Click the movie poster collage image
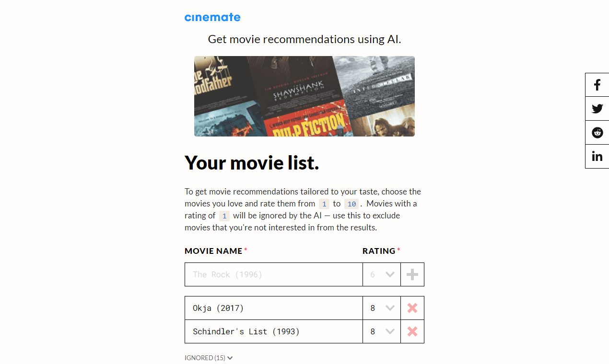Viewport: 609px width, 364px height. point(304,96)
